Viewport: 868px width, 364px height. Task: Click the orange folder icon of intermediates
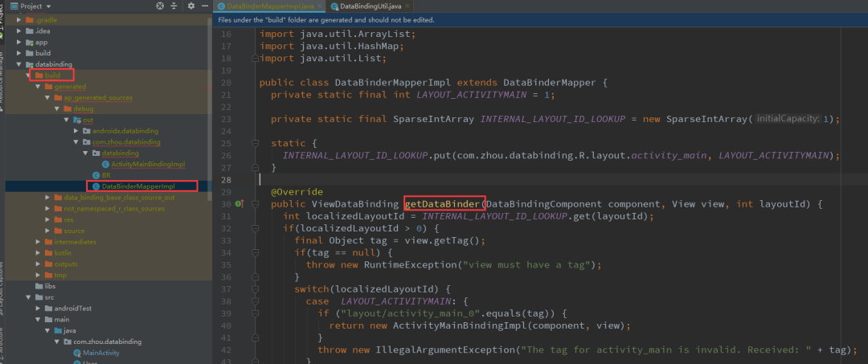coord(49,242)
